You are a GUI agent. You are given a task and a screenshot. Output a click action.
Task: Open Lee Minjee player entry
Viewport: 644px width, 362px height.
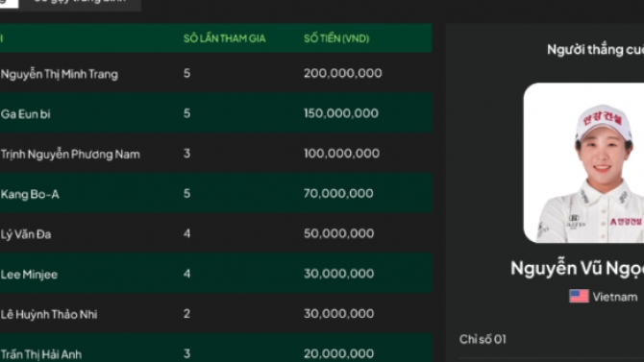pyautogui.click(x=216, y=274)
